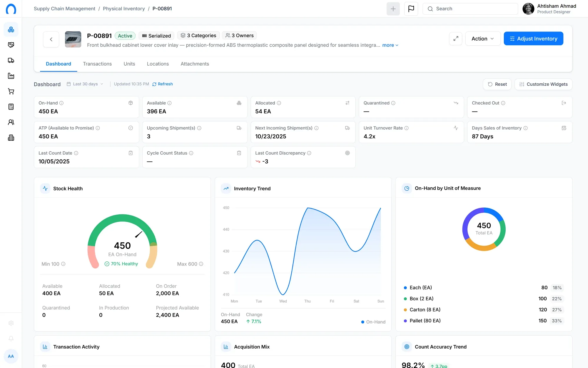588x368 pixels.
Task: Click the Max 600 info icon
Action: (x=201, y=264)
